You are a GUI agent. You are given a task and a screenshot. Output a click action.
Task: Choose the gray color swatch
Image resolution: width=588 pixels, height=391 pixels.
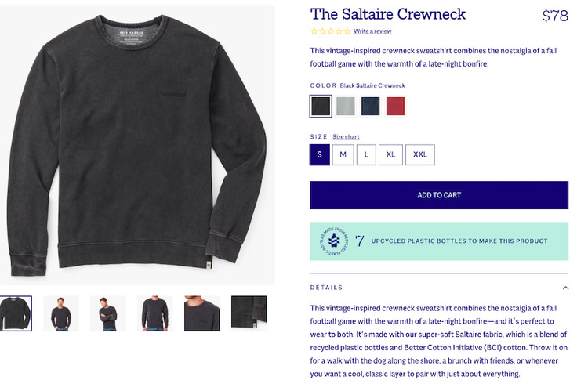coord(346,106)
